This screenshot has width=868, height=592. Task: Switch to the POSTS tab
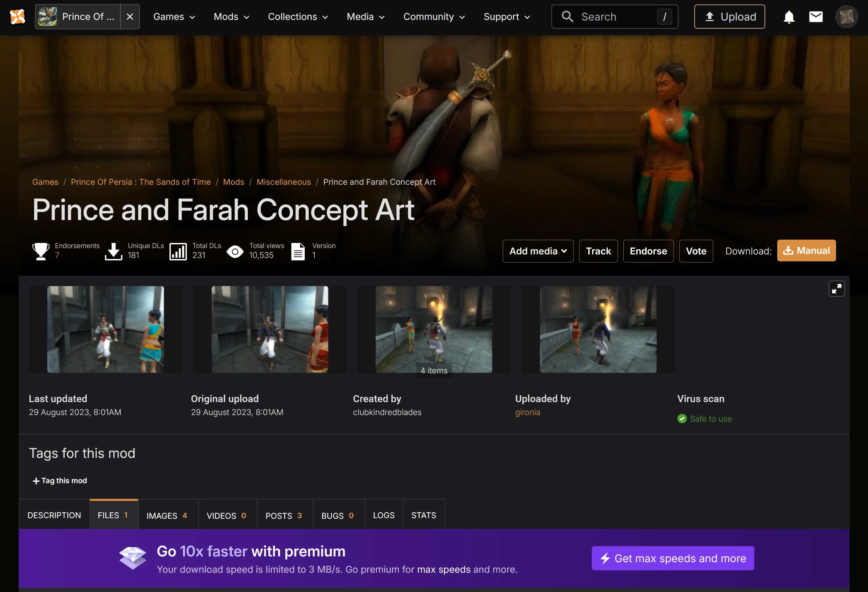285,515
